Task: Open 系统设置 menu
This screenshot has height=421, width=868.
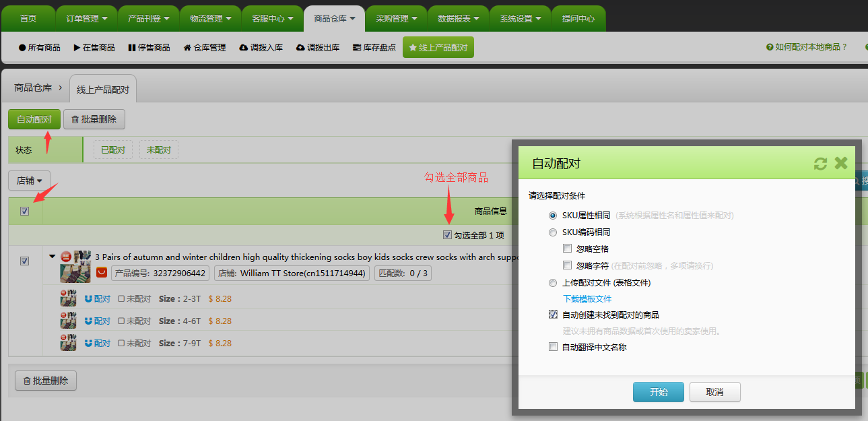Action: 520,19
